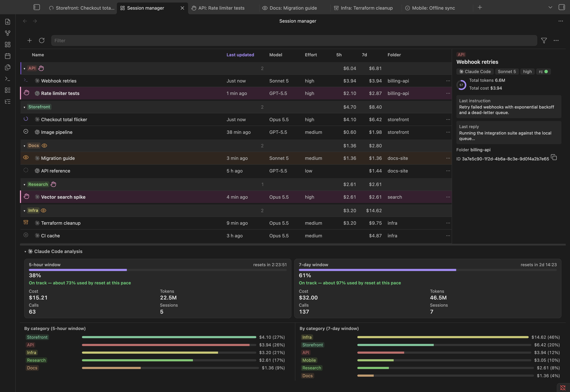Image resolution: width=570 pixels, height=392 pixels.
Task: Click the hand icon on Rate limiter tests row
Action: point(27,93)
